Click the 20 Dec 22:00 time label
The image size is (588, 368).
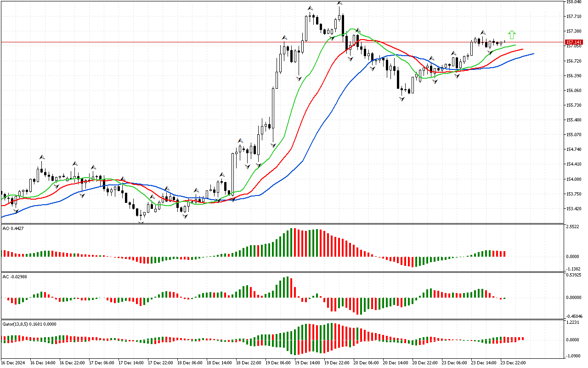click(x=424, y=362)
